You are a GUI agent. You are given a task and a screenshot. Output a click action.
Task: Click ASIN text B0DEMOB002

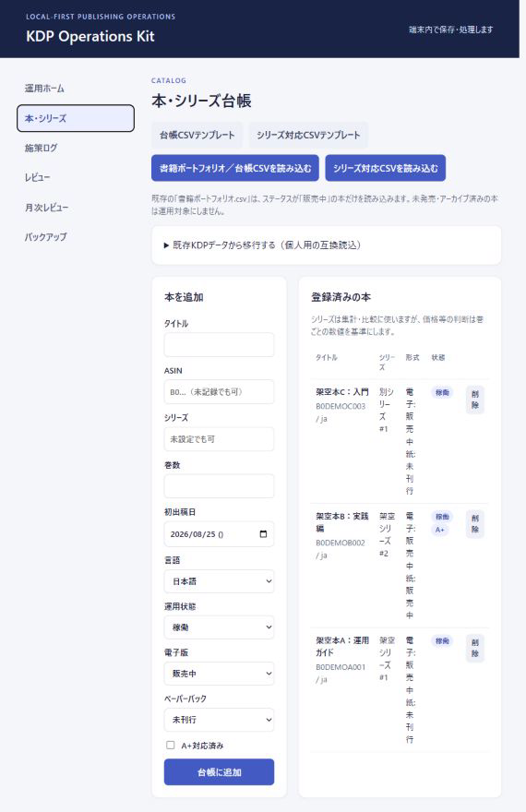coord(341,543)
